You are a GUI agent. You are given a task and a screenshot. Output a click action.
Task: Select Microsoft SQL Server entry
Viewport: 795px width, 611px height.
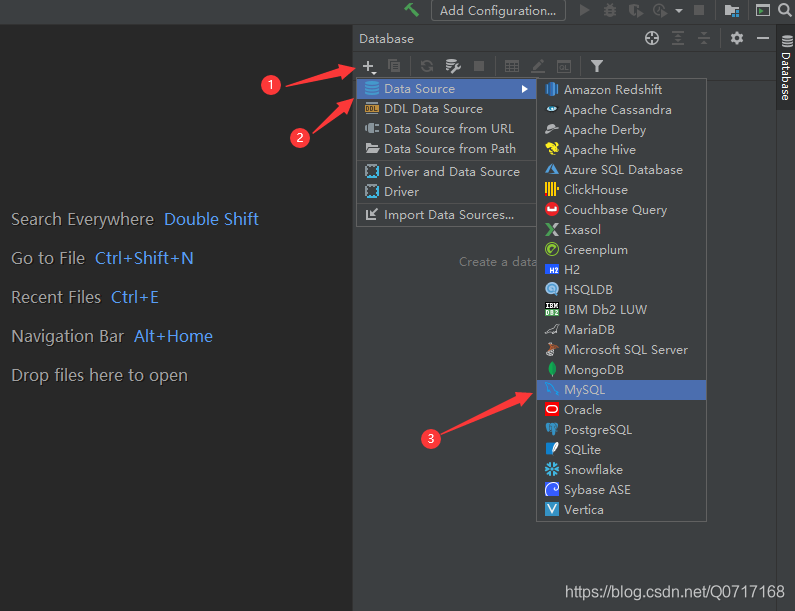coord(621,349)
